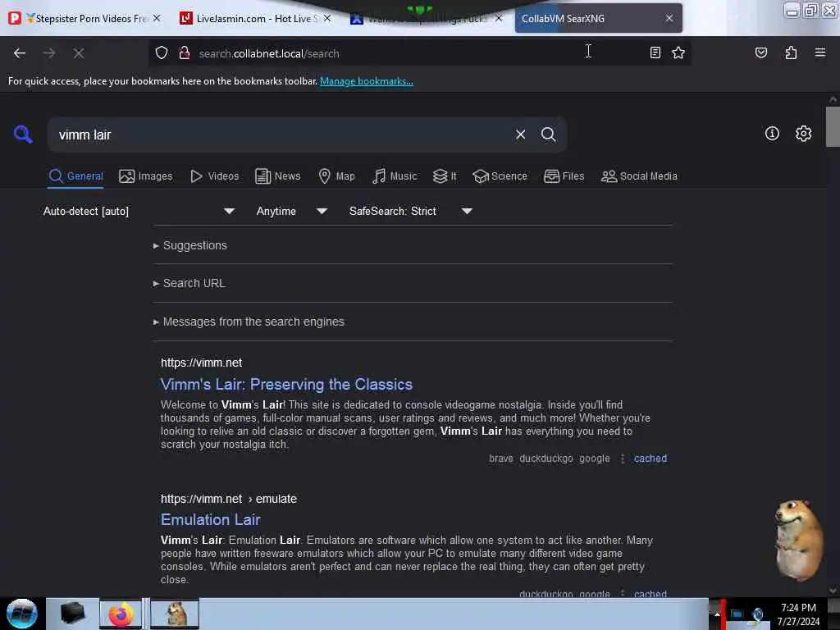
Task: Click the insecure connection lock icon
Action: pos(185,53)
